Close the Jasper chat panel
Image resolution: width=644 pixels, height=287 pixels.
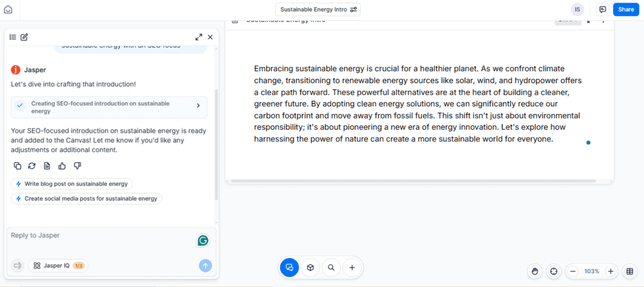point(210,37)
